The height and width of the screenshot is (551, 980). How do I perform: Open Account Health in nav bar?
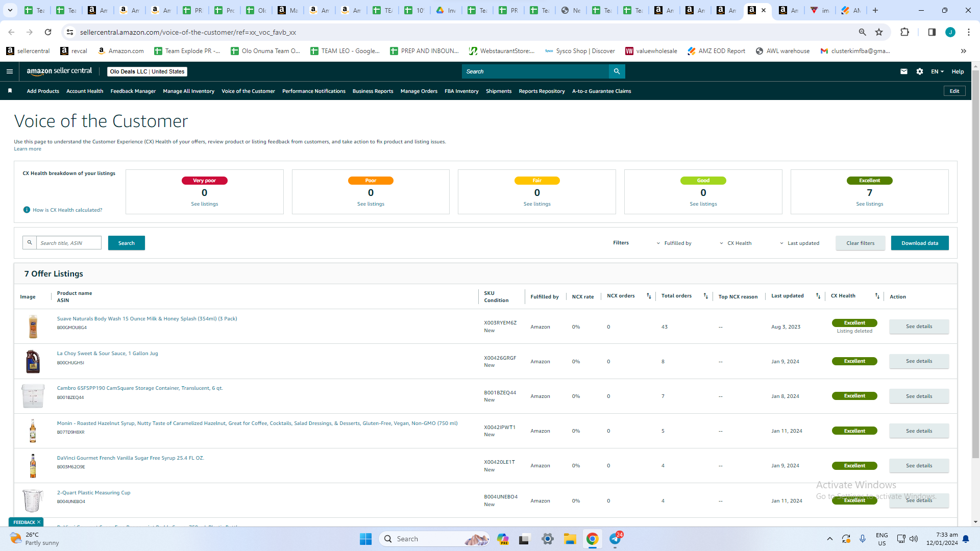click(x=85, y=91)
